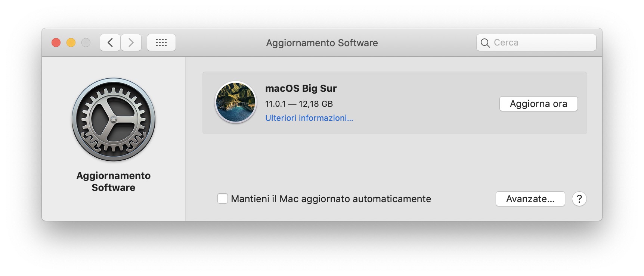Click the macOS Big Sur update thumbnail
The height and width of the screenshot is (276, 644).
[235, 103]
